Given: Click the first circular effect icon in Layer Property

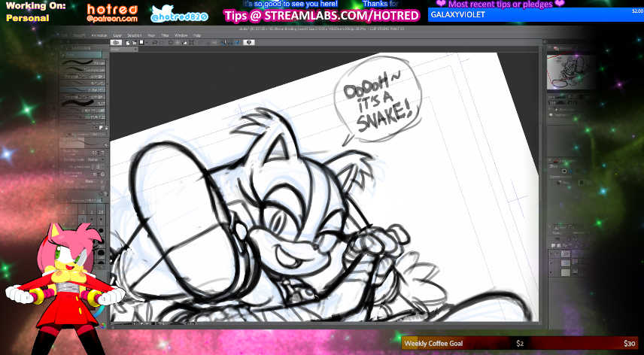Looking at the screenshot, I should coord(564,171).
